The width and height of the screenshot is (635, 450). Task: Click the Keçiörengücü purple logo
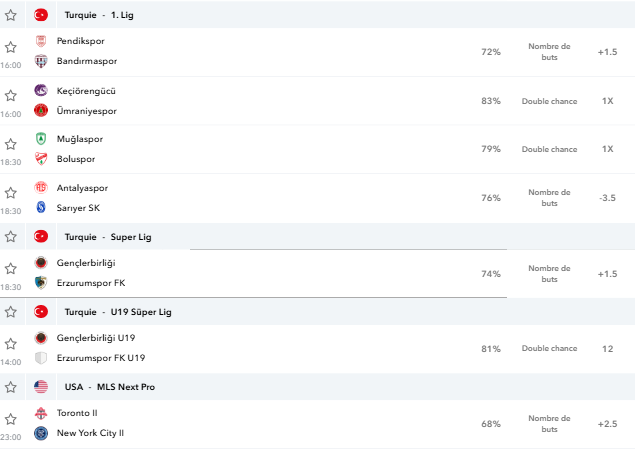coord(41,90)
